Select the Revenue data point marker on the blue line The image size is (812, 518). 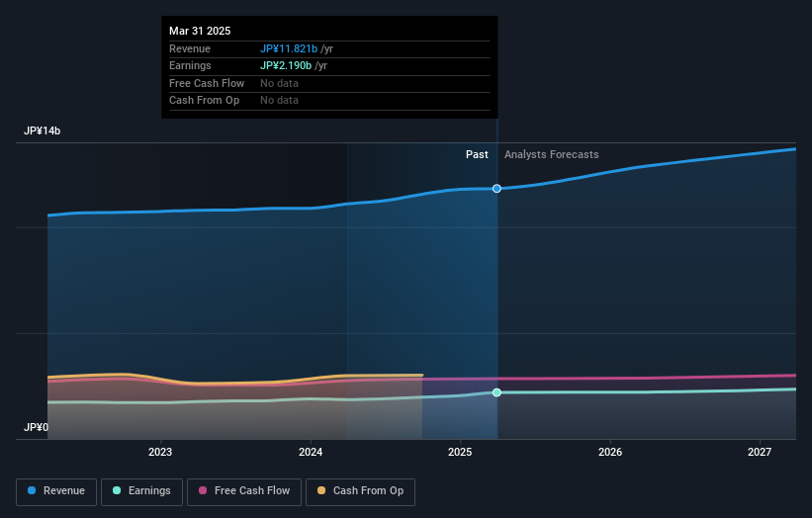point(496,189)
